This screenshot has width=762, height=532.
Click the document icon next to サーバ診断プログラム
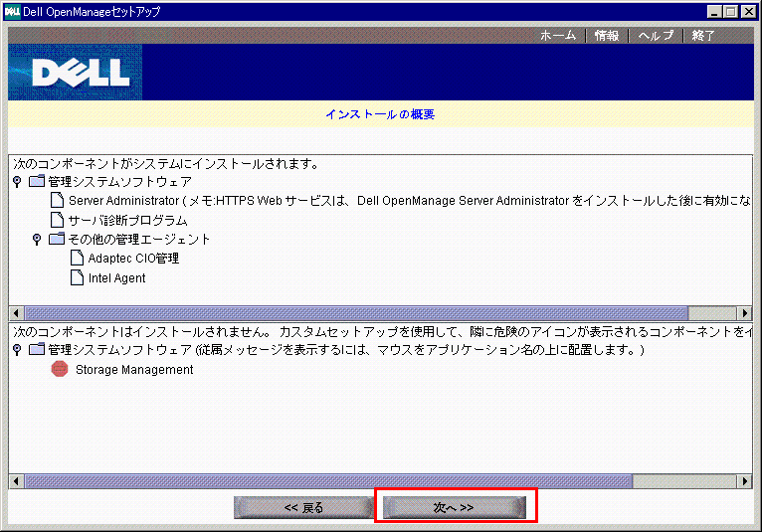point(58,220)
